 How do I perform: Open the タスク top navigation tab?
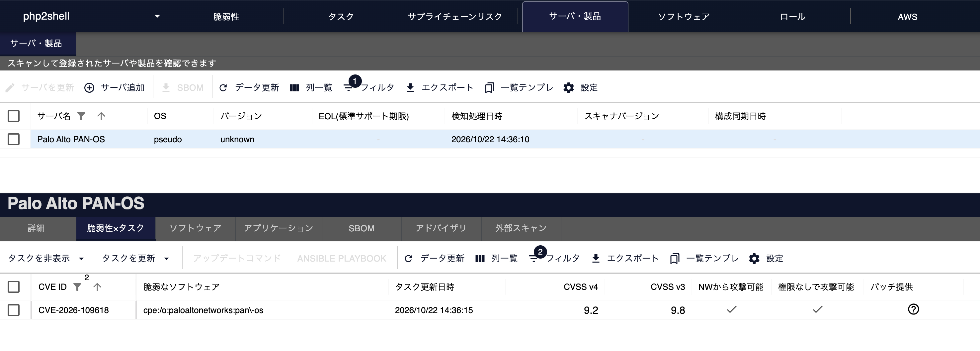coord(341,16)
